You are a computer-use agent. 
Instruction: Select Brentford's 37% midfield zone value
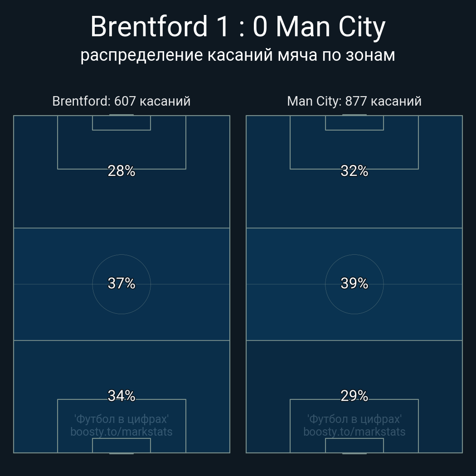click(121, 283)
